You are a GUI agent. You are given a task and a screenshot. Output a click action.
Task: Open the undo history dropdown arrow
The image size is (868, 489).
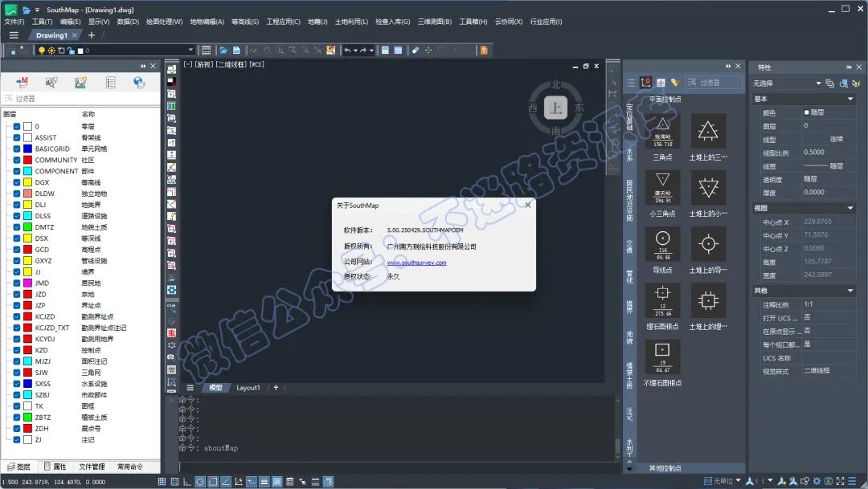pyautogui.click(x=355, y=51)
